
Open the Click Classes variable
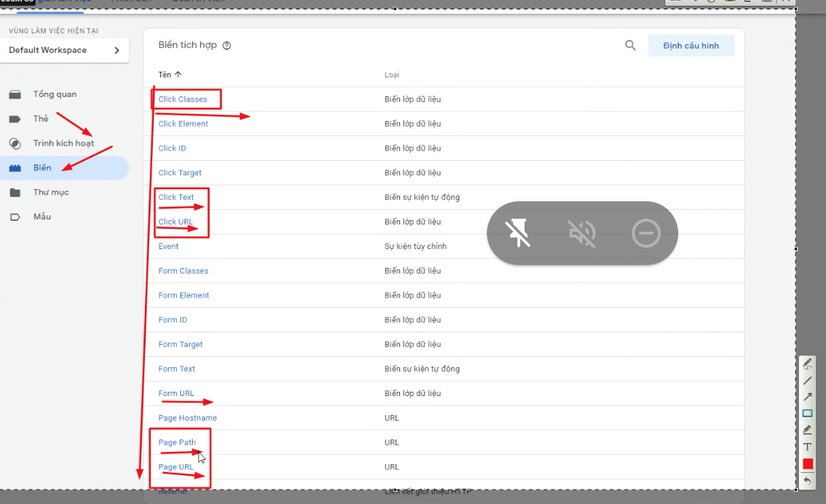(183, 99)
